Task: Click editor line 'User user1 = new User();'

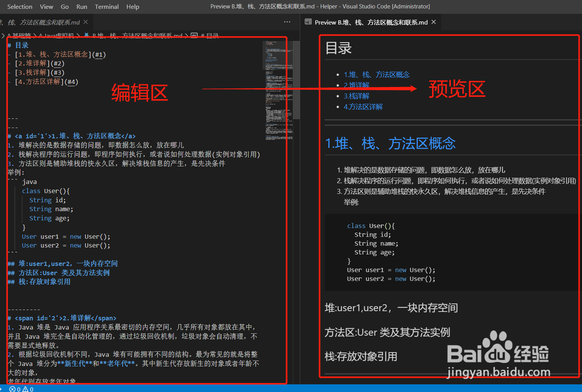Action: point(66,236)
